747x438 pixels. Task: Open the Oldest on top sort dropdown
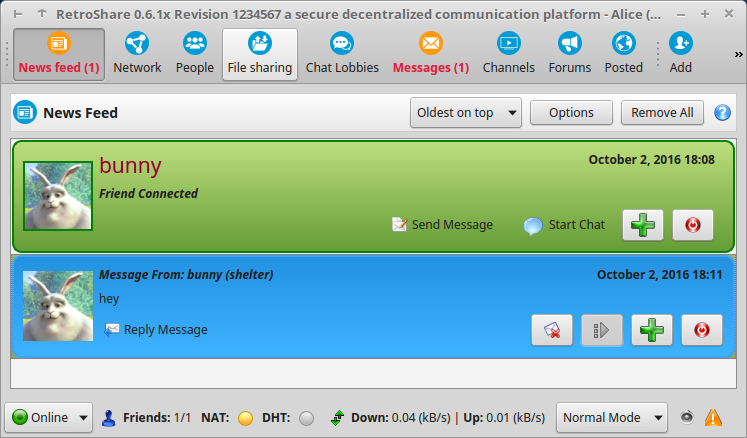click(465, 113)
